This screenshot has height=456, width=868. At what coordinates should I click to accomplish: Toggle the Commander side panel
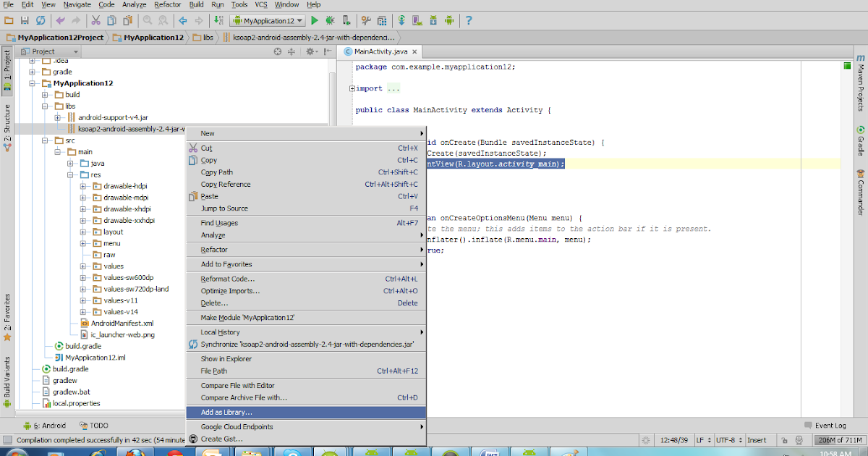pos(861,193)
